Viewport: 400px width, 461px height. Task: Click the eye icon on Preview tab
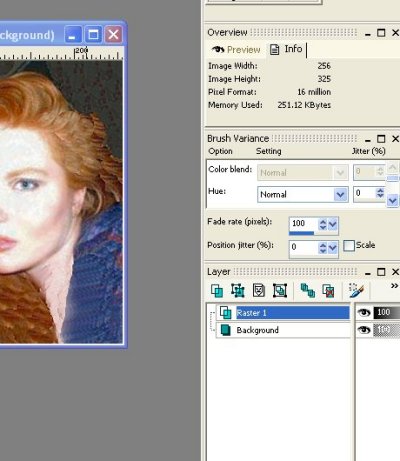click(218, 49)
